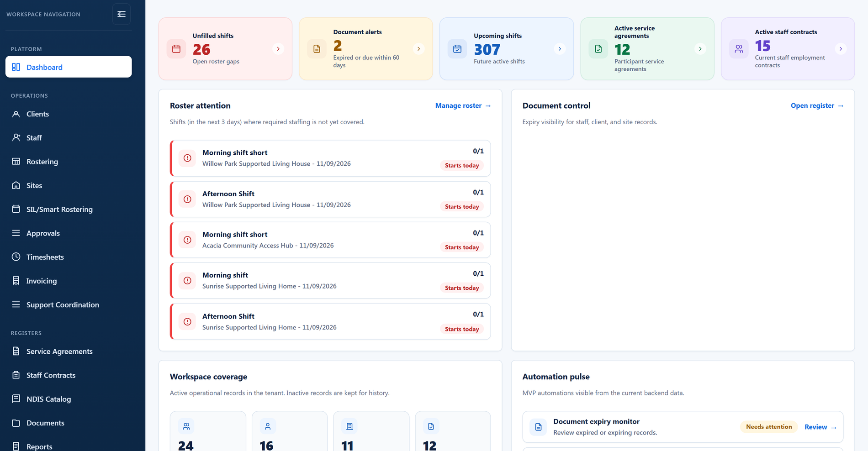Image resolution: width=868 pixels, height=451 pixels.
Task: Click the 26 unfilled shifts count
Action: tap(201, 49)
